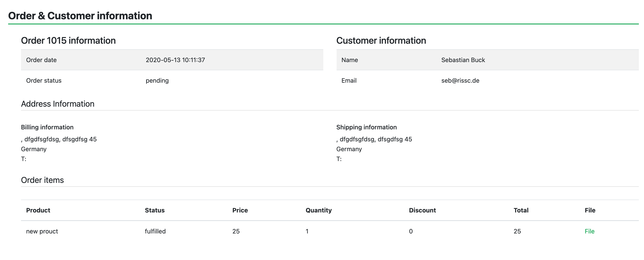The image size is (644, 260).
Task: Select the new prouct product cell
Action: click(x=42, y=231)
